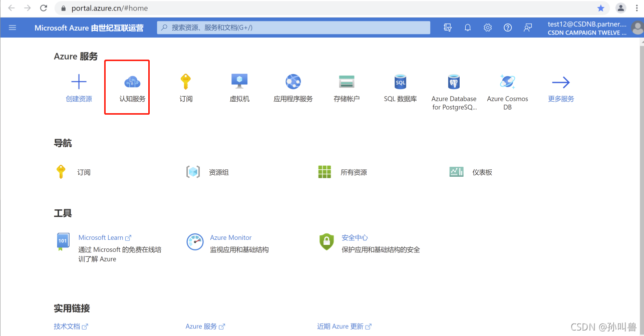The image size is (644, 336).
Task: Click the Security Center shield icon
Action: pos(327,241)
